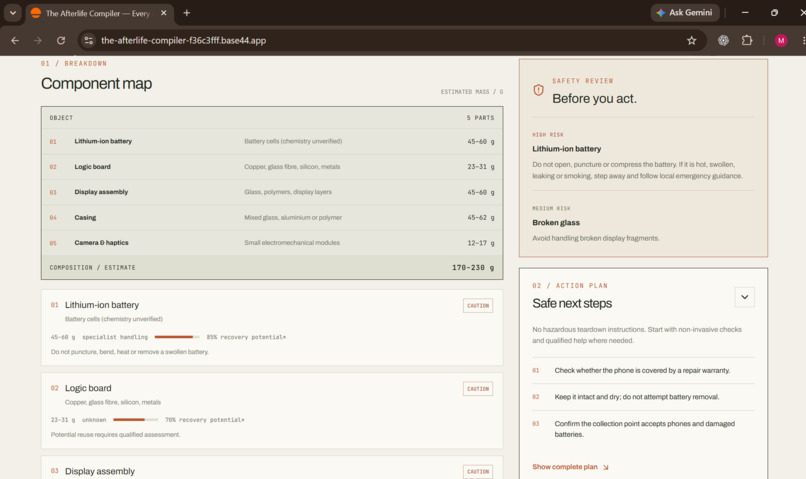The height and width of the screenshot is (479, 806).
Task: Restore down the browser window
Action: click(x=774, y=13)
